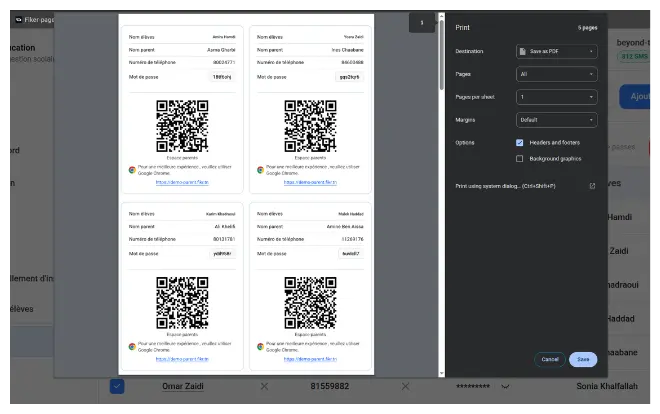This screenshot has height=414, width=660.
Task: Click the QR code on Asma Gharbi's card
Action: 182,126
